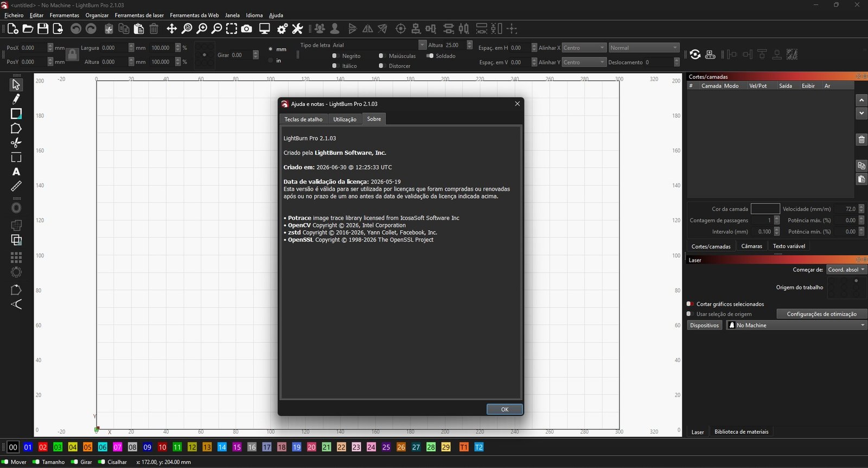
Task: Select the Edit Nodes tool with scissors icon
Action: pyautogui.click(x=16, y=143)
